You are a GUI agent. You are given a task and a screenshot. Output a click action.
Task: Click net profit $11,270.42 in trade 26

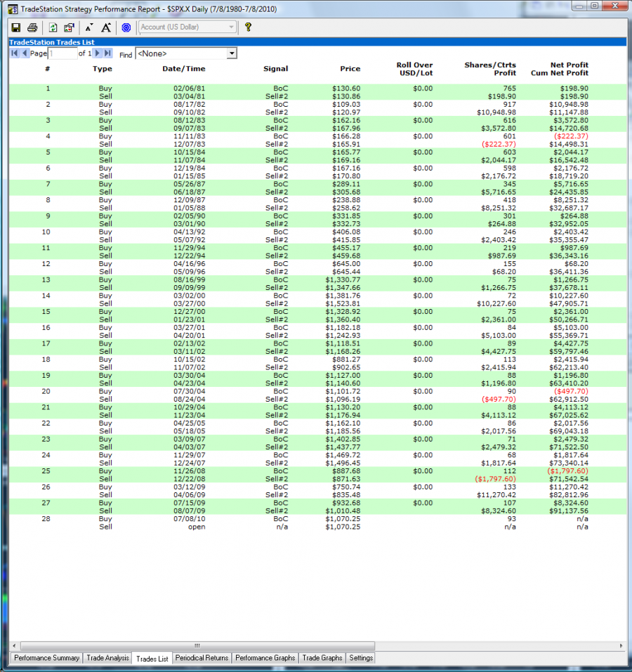pos(569,487)
